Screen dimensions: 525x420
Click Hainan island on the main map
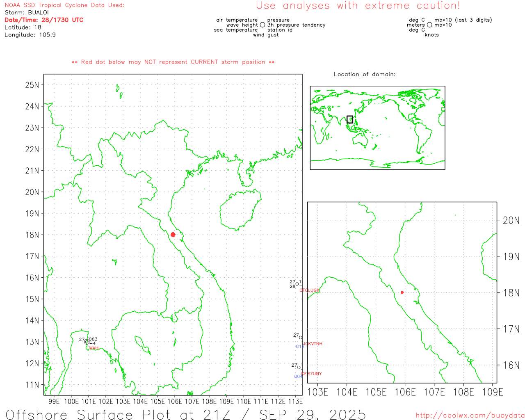240,209
